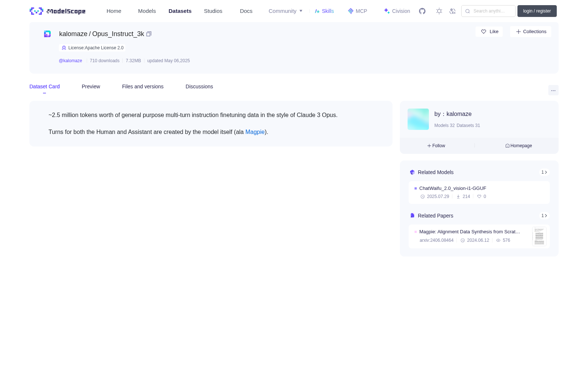
Task: Expand the Community dropdown menu
Action: pos(286,11)
